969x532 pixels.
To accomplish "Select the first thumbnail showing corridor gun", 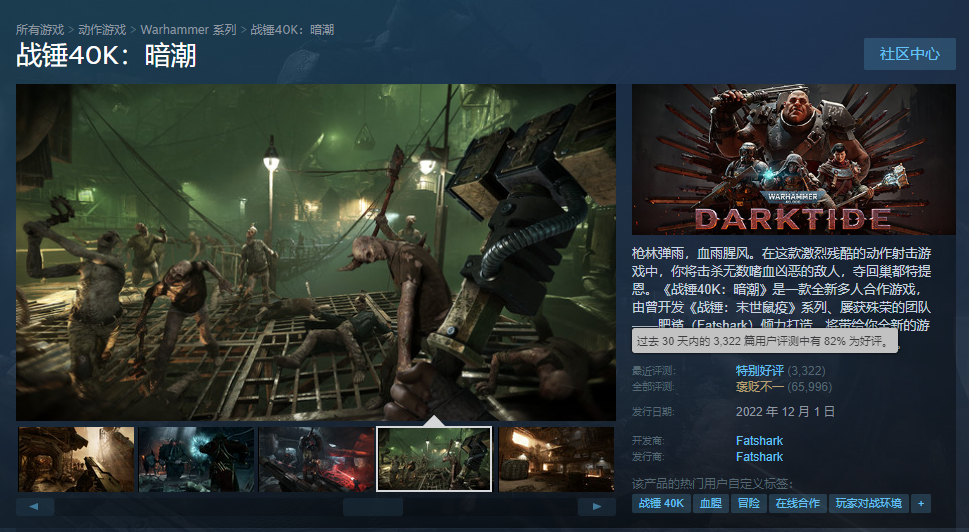I will coord(76,459).
